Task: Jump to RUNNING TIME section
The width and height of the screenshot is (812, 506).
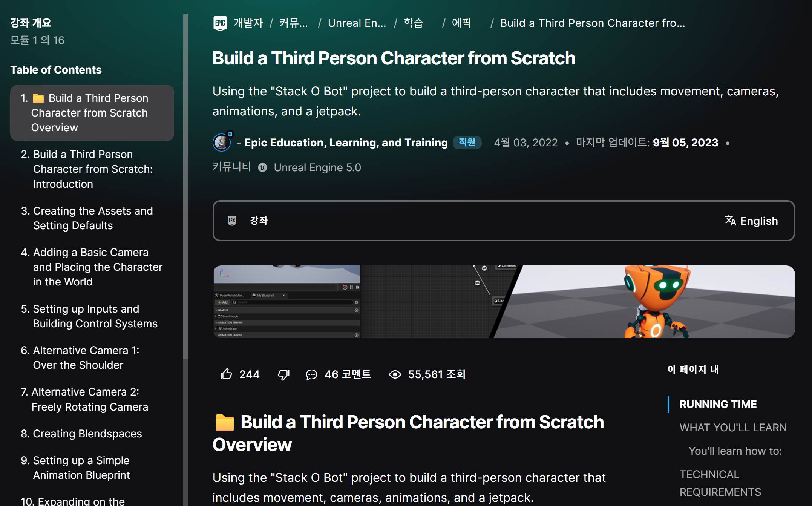Action: 718,404
